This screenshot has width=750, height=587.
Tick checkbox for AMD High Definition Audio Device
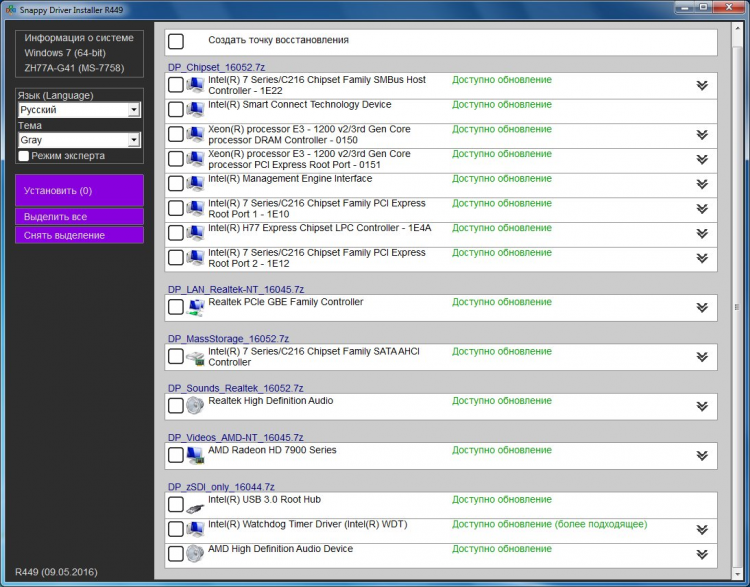(176, 554)
